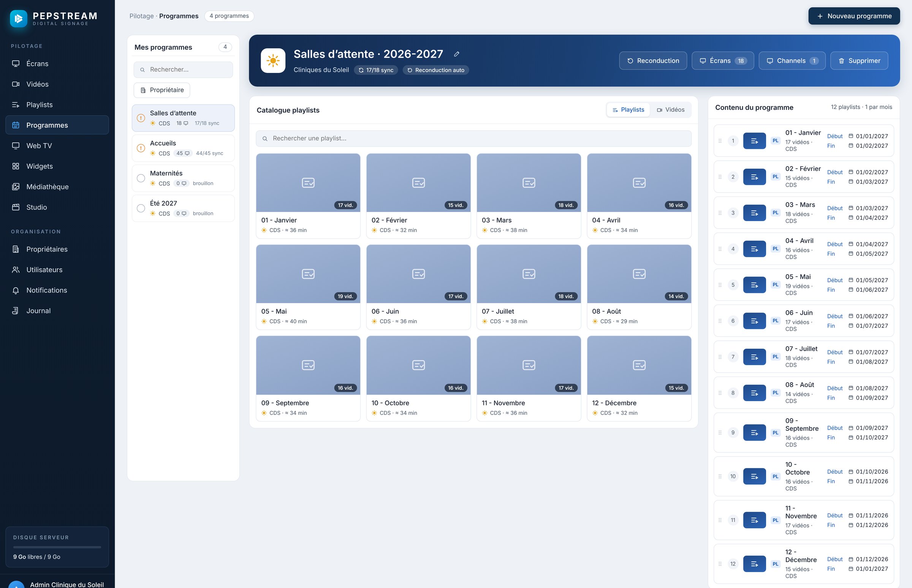Go to Studio
Image resolution: width=912 pixels, height=588 pixels.
(x=57, y=207)
